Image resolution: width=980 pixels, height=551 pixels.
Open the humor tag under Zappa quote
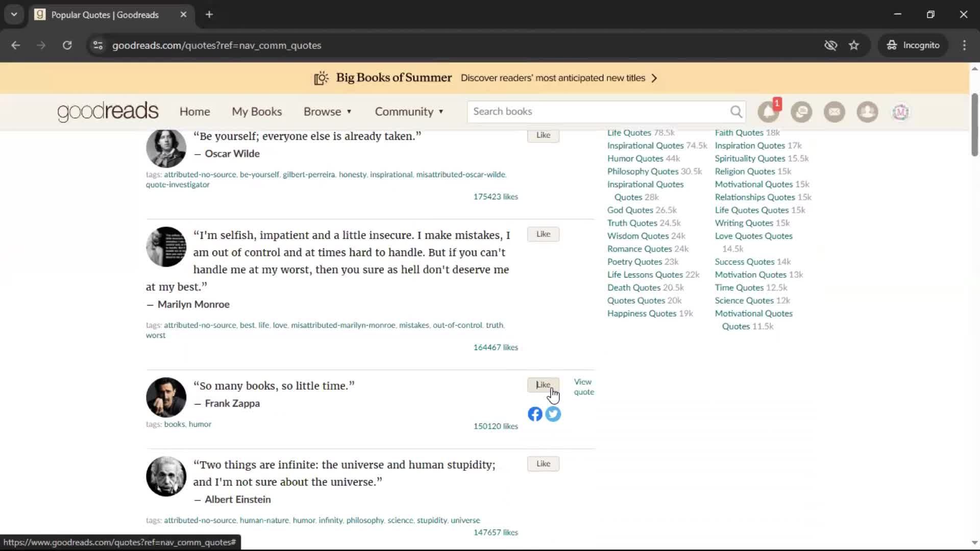click(x=200, y=424)
